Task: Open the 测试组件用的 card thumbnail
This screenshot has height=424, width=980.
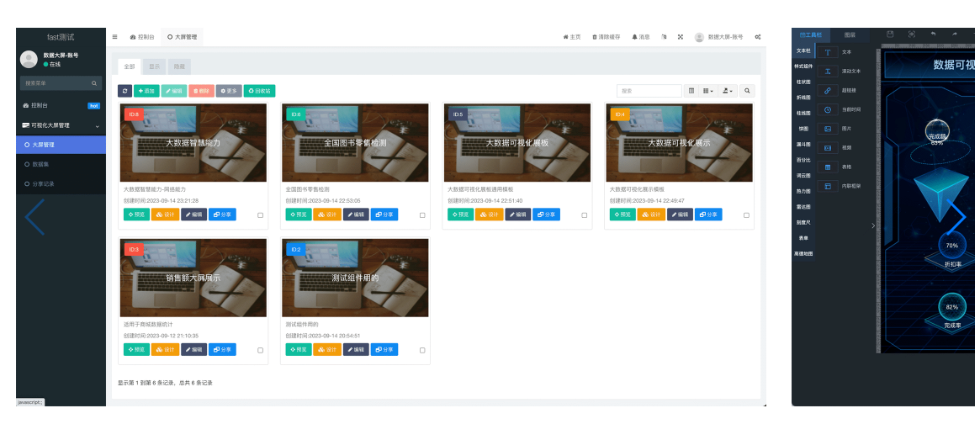Action: pyautogui.click(x=355, y=278)
